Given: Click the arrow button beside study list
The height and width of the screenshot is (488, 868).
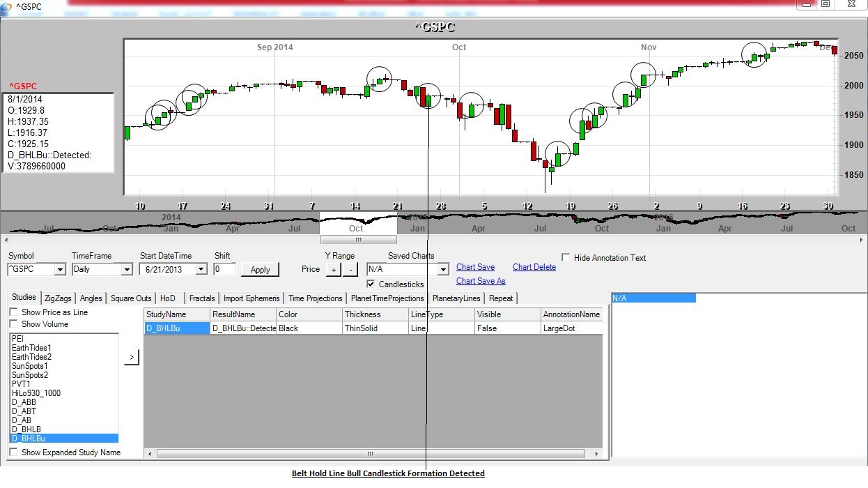Looking at the screenshot, I should (132, 358).
